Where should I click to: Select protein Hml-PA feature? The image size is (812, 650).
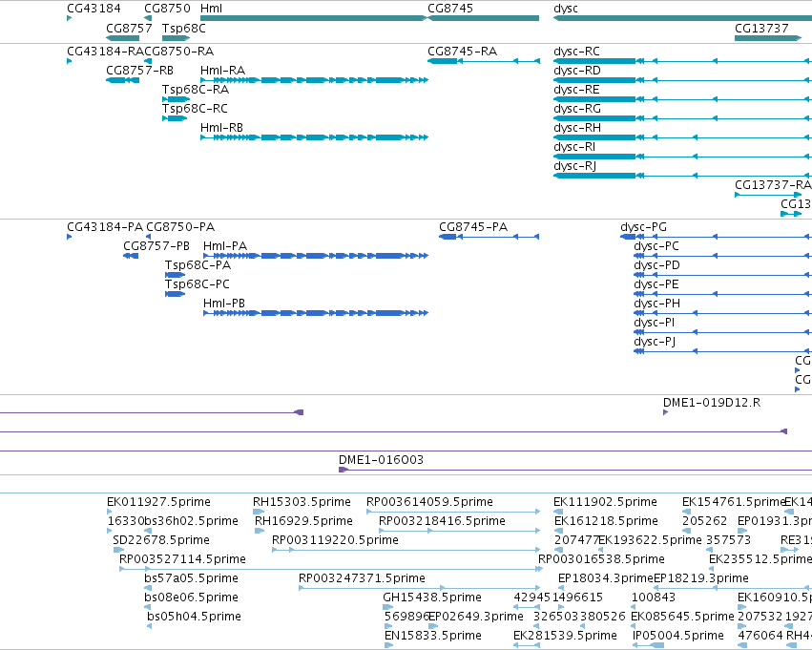pos(316,256)
